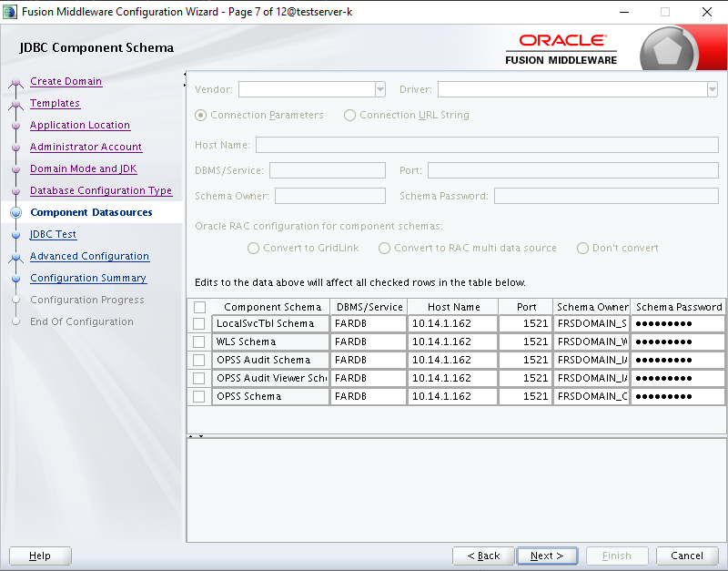Minimize the Configuration Wizard window

[x=624, y=12]
